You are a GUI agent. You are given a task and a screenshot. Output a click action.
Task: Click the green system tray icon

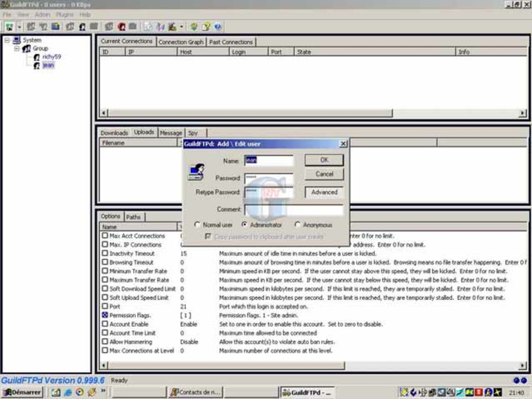click(470, 392)
